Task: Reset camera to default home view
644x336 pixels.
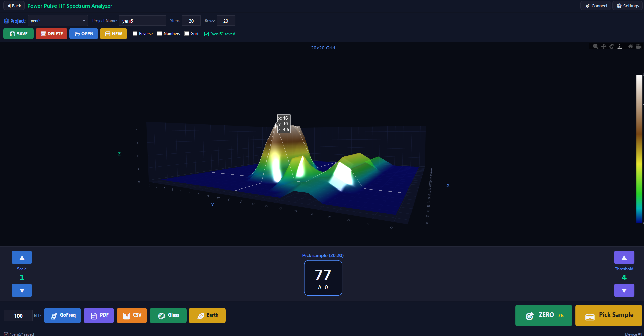Action: pyautogui.click(x=631, y=46)
